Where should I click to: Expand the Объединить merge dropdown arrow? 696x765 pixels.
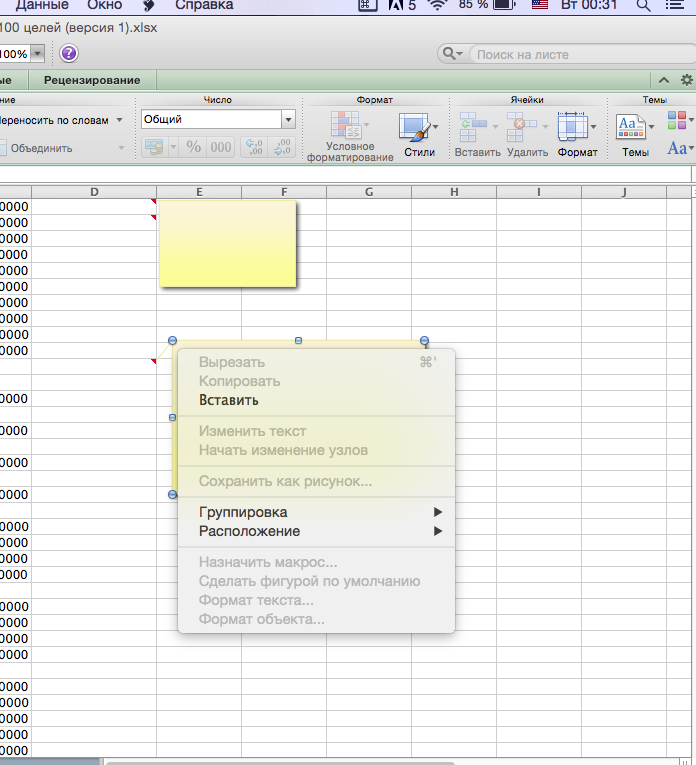[x=121, y=148]
